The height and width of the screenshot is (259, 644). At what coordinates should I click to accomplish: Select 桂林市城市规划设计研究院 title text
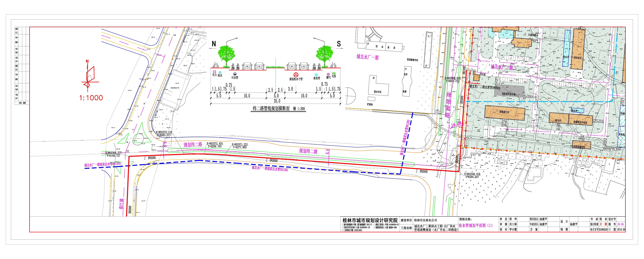tap(370, 220)
